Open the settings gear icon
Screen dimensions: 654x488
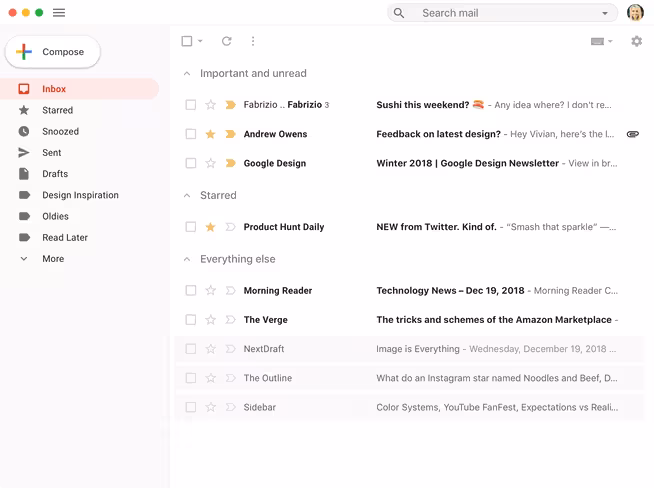coord(636,41)
